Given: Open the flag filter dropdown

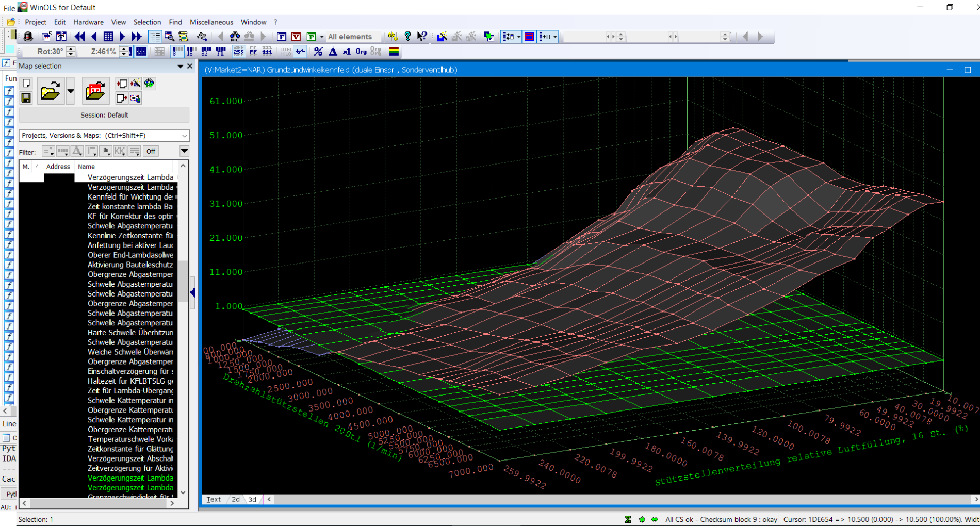Looking at the screenshot, I should tap(106, 151).
